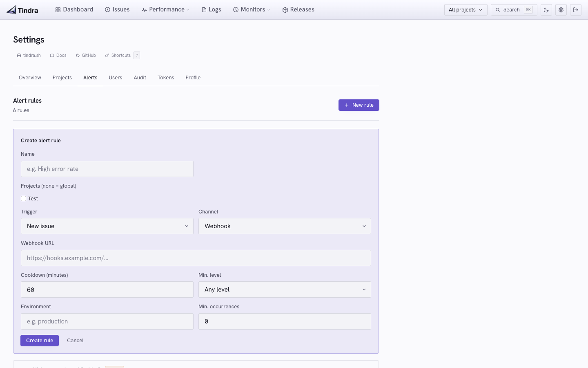
Task: Toggle dark mode moon icon
Action: click(546, 10)
